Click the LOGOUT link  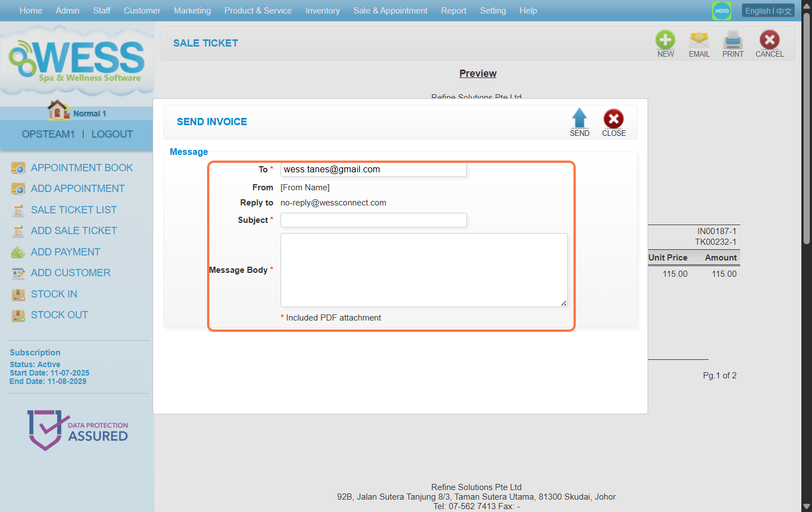(112, 134)
